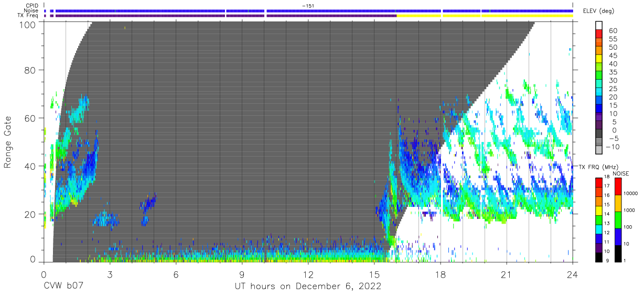Click the 20 tick on Range Gate axis

[x=29, y=214]
